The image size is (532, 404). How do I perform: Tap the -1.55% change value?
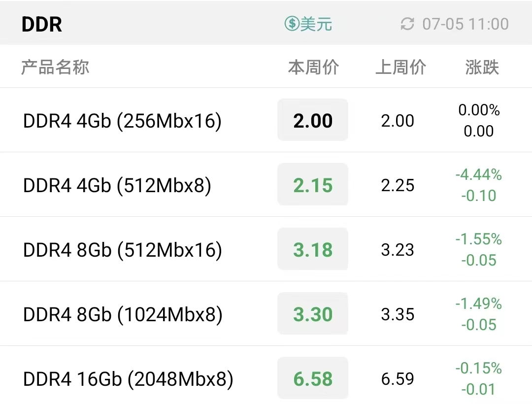pyautogui.click(x=478, y=239)
